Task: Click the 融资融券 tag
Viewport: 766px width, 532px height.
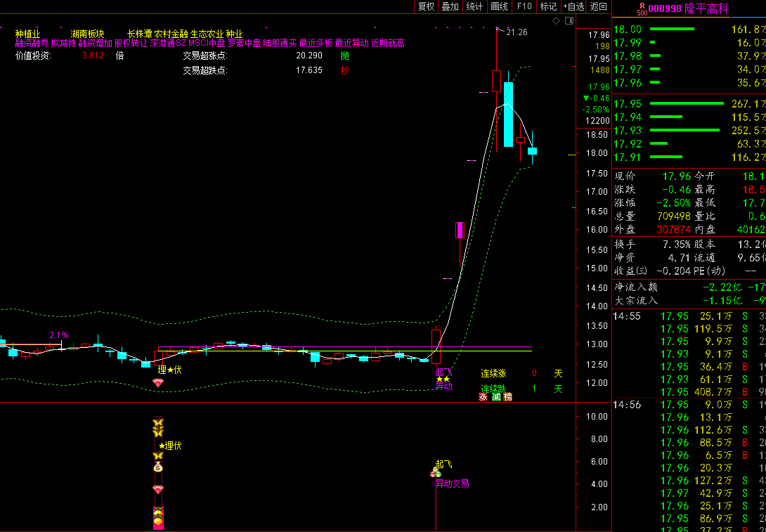Action: pyautogui.click(x=32, y=43)
